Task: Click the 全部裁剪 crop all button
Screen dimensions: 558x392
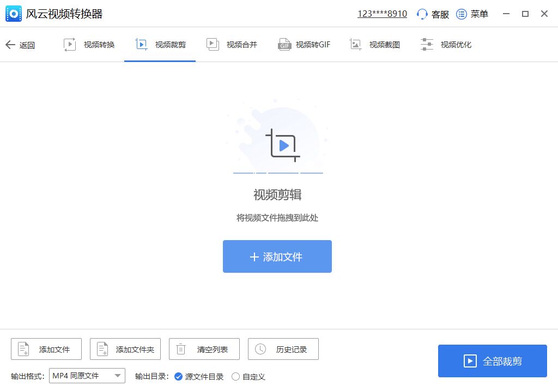Action: point(492,360)
